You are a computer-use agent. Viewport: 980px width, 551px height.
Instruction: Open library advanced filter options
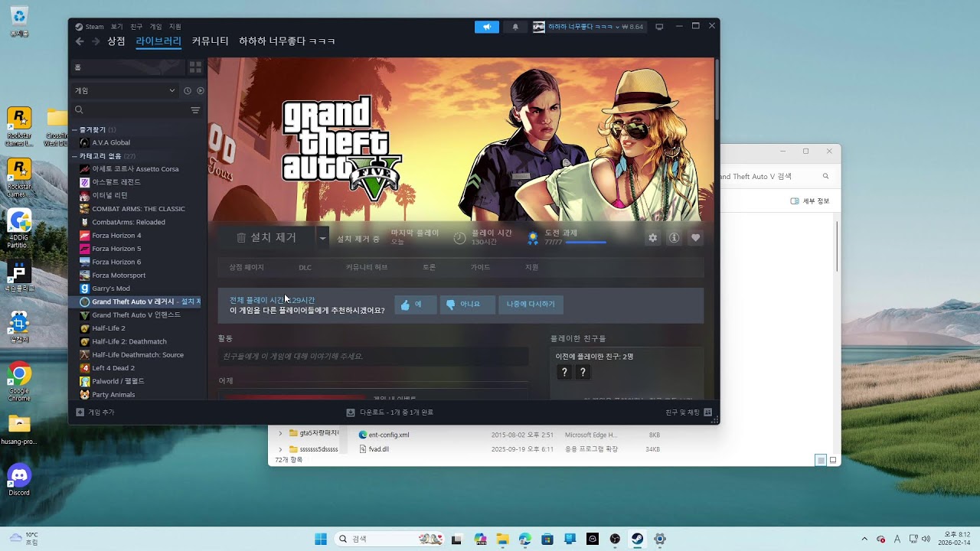[195, 110]
